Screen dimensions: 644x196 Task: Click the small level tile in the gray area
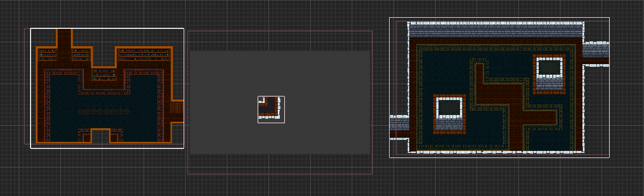point(271,110)
